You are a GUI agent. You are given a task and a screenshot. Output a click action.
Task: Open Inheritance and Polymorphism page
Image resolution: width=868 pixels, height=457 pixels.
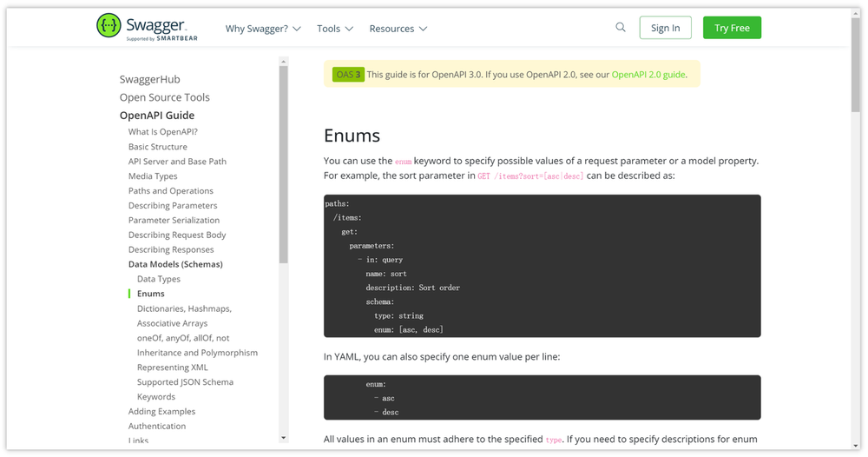197,352
